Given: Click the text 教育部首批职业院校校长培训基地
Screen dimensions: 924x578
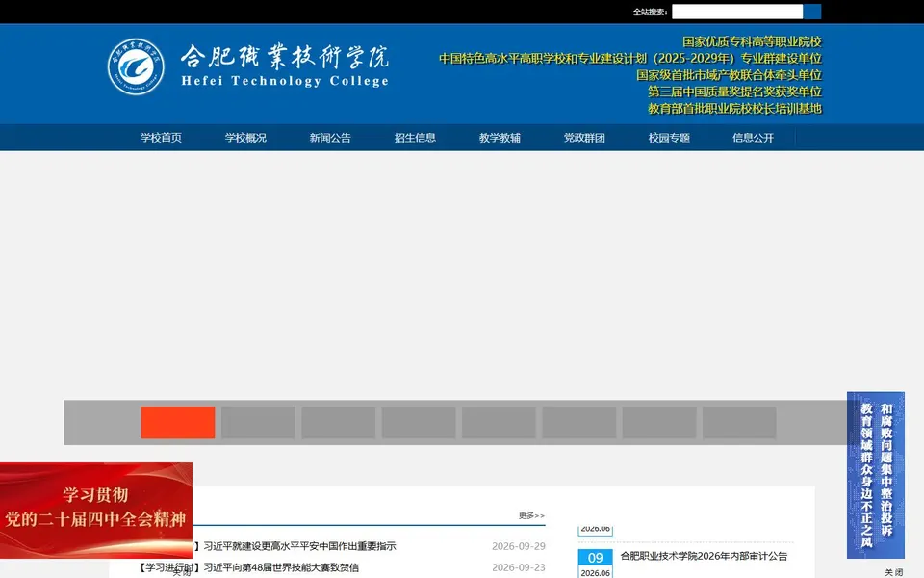Looking at the screenshot, I should coord(734,109).
